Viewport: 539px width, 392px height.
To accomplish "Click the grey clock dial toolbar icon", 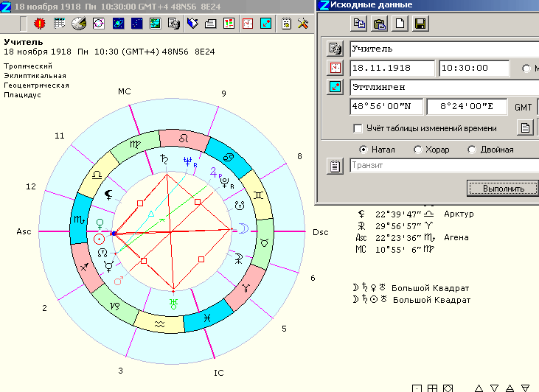I will (x=79, y=24).
